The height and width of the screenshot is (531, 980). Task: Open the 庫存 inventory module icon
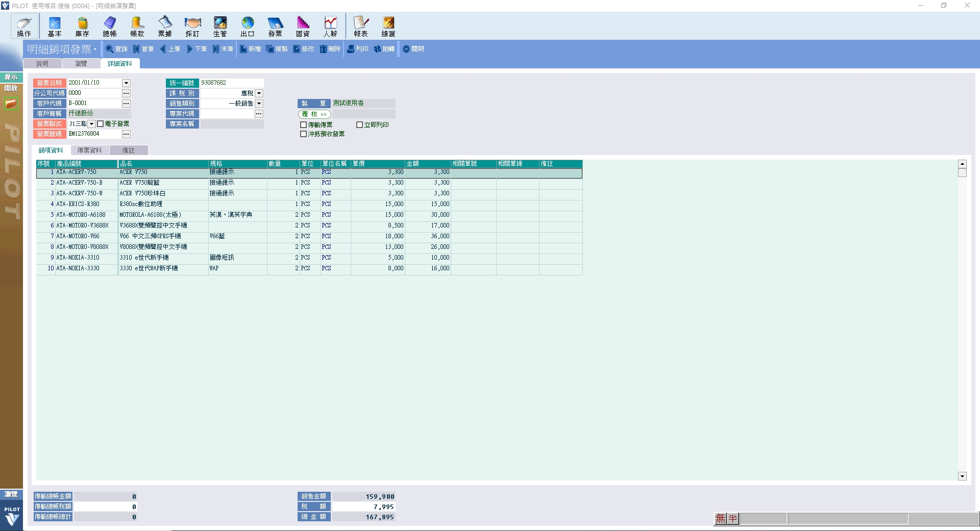pos(82,26)
